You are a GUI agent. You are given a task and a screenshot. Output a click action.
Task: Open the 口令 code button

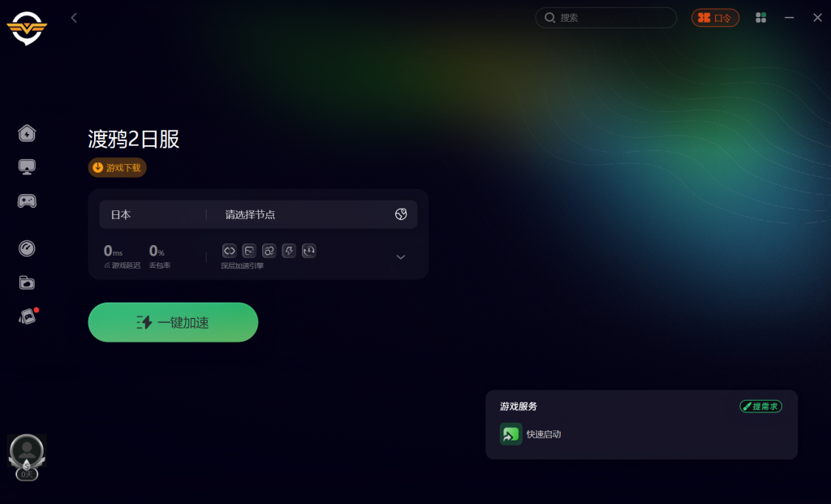[715, 18]
